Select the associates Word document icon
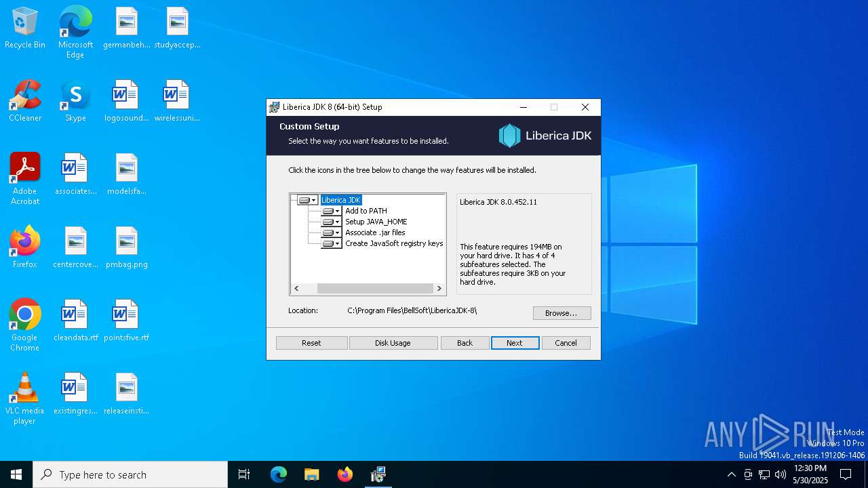Image resolution: width=868 pixels, height=488 pixels. (75, 175)
